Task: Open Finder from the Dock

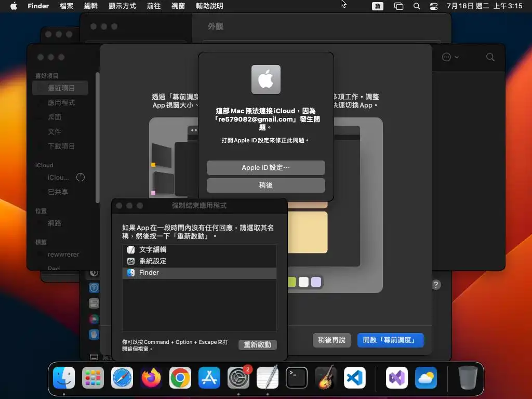Action: tap(64, 378)
